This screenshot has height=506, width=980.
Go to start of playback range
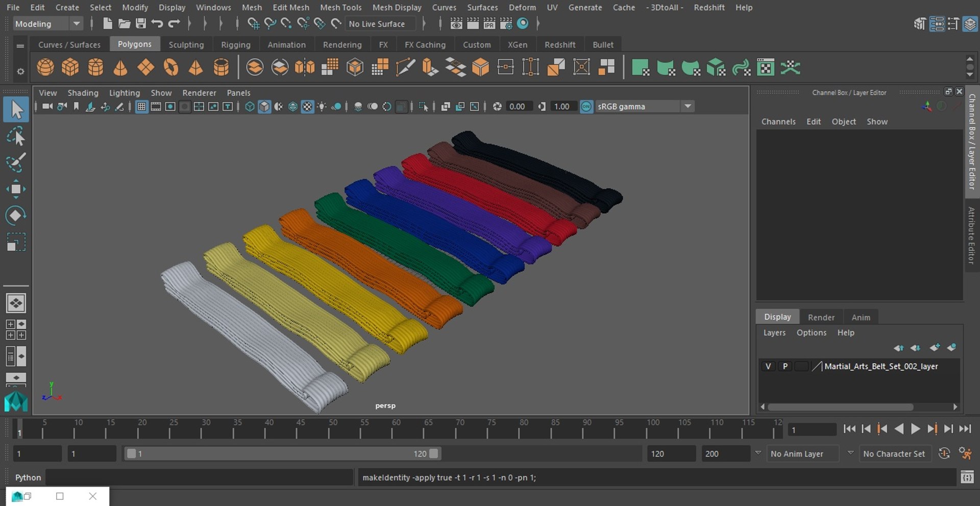849,429
